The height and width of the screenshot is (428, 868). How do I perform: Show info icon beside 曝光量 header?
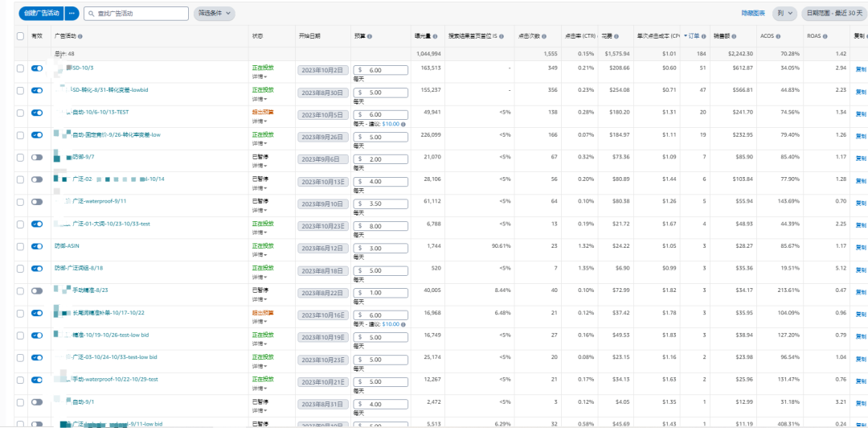(x=436, y=36)
